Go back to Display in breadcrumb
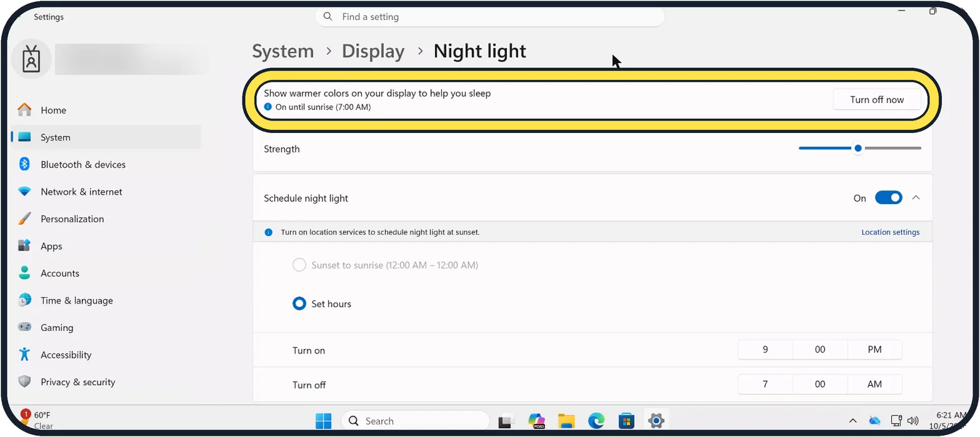Screen dimensions: 980x437 (x=373, y=51)
